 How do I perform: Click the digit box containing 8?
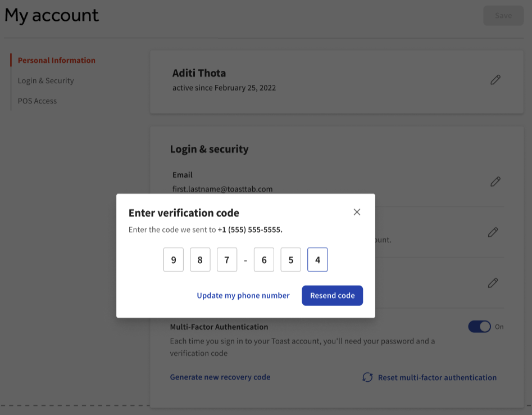[x=200, y=259]
